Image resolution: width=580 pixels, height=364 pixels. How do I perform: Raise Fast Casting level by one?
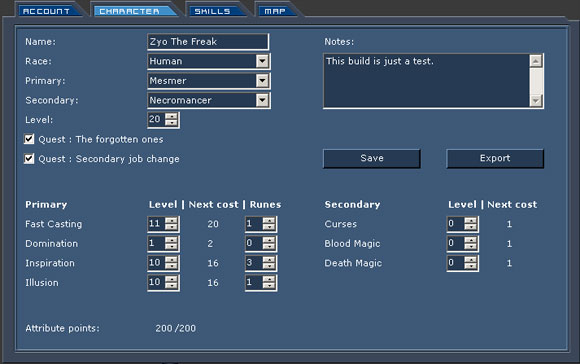click(x=171, y=220)
